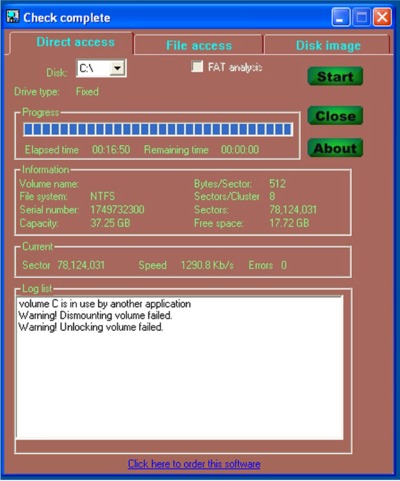
Task: Click here to order this software link
Action: click(x=194, y=464)
